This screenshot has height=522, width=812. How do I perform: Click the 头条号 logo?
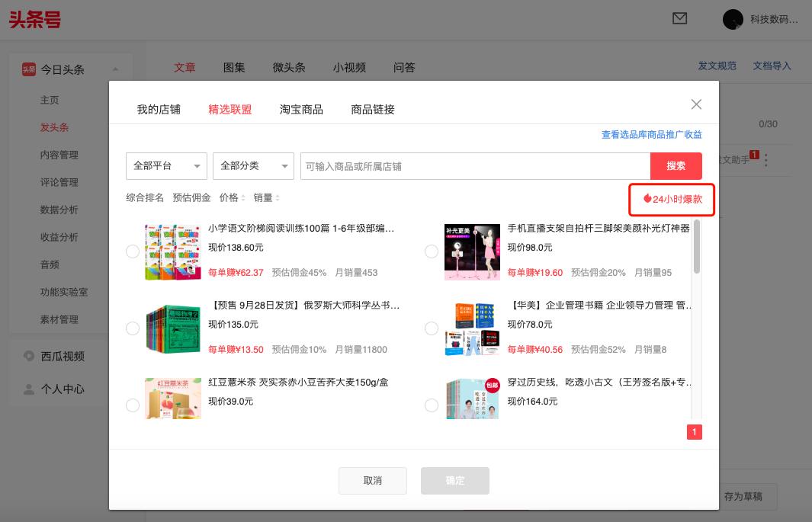[35, 21]
